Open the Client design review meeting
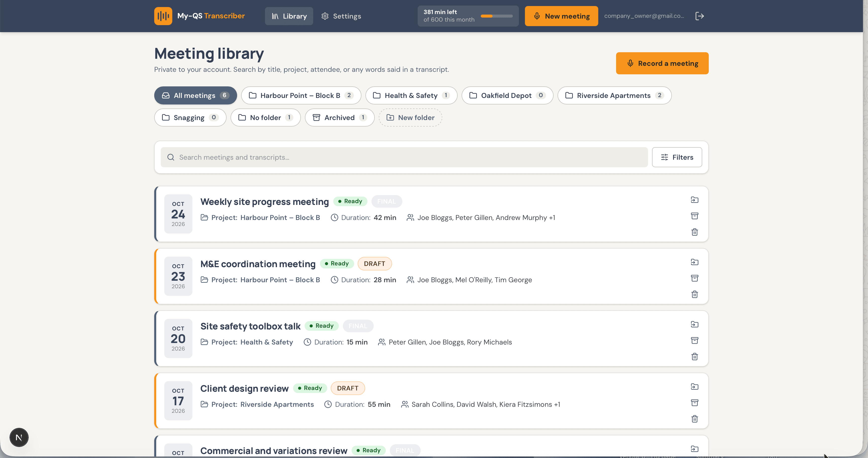This screenshot has height=458, width=868. (x=244, y=388)
